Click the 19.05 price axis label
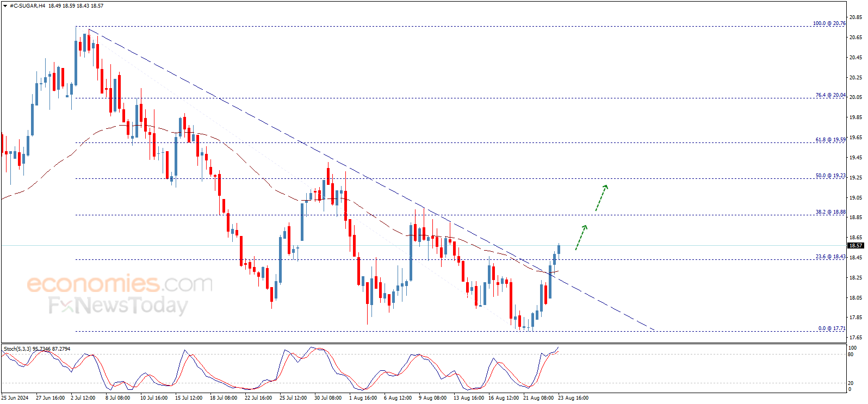Image resolution: width=868 pixels, height=404 pixels. (x=855, y=198)
